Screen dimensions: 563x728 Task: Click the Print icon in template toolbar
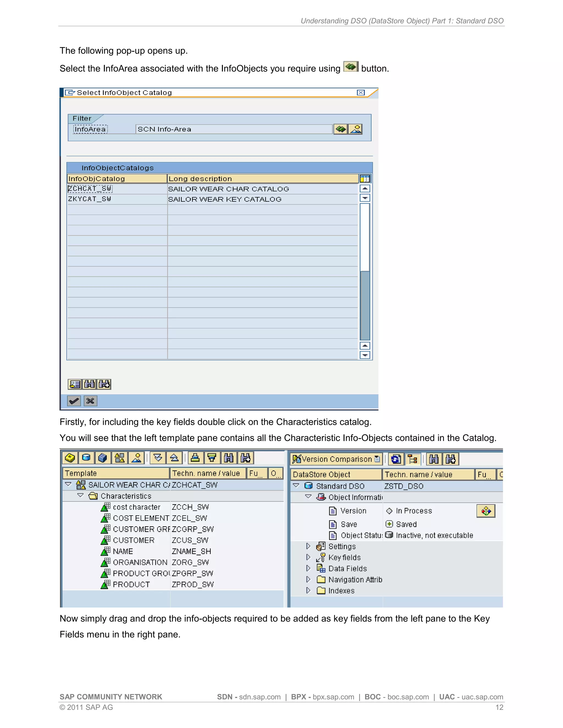coord(195,458)
